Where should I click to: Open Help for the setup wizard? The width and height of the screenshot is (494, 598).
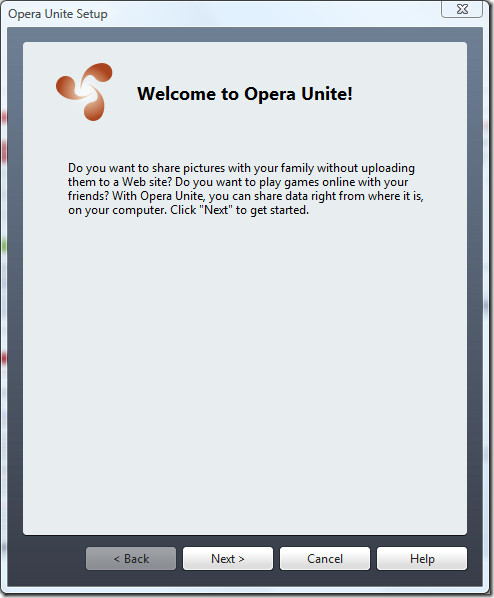pos(422,559)
